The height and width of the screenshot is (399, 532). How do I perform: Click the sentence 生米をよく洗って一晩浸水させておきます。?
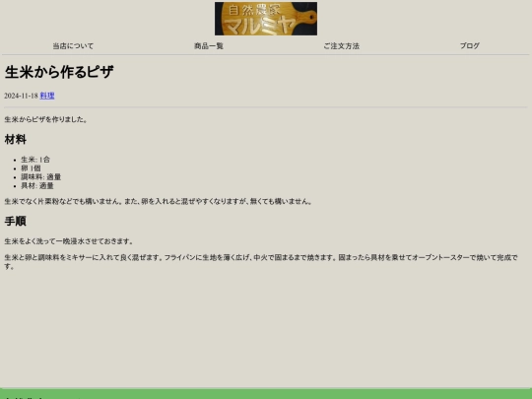[69, 241]
